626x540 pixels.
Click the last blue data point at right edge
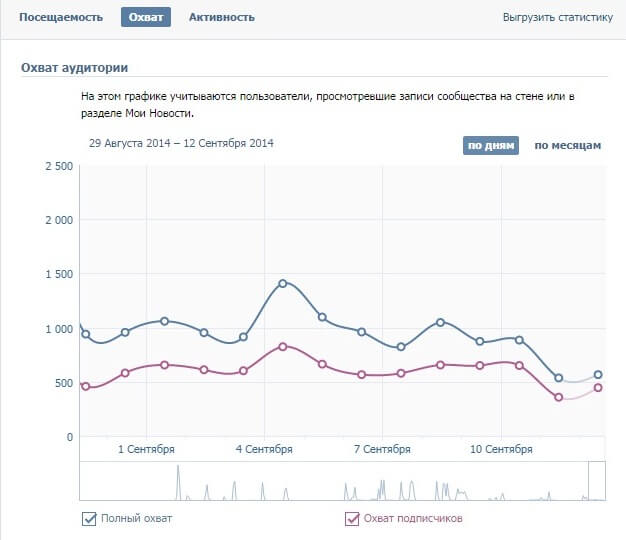tap(598, 375)
